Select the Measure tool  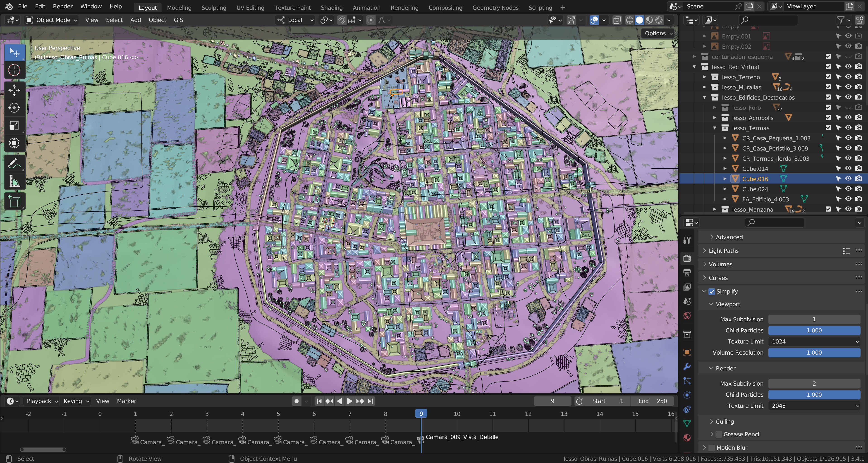[14, 182]
